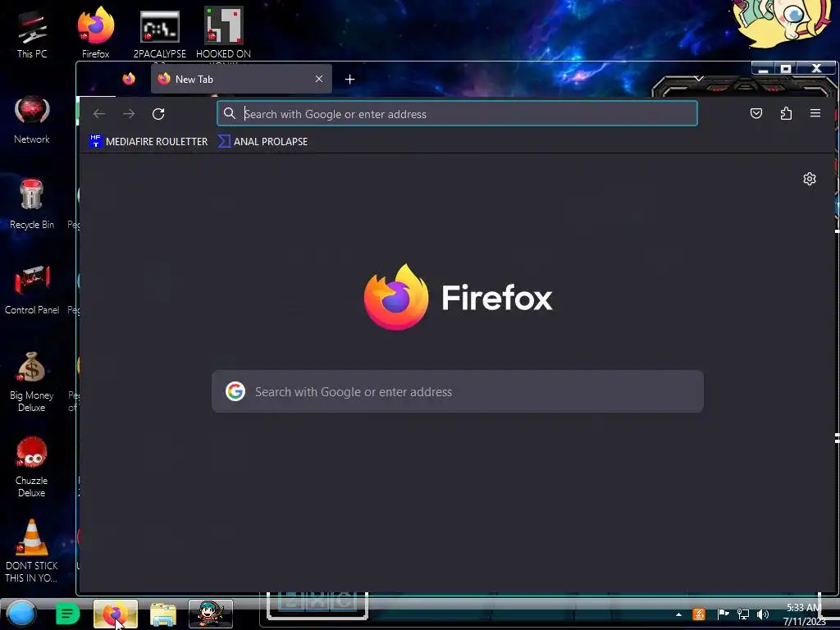Open Action Center flag tray icon

click(723, 614)
